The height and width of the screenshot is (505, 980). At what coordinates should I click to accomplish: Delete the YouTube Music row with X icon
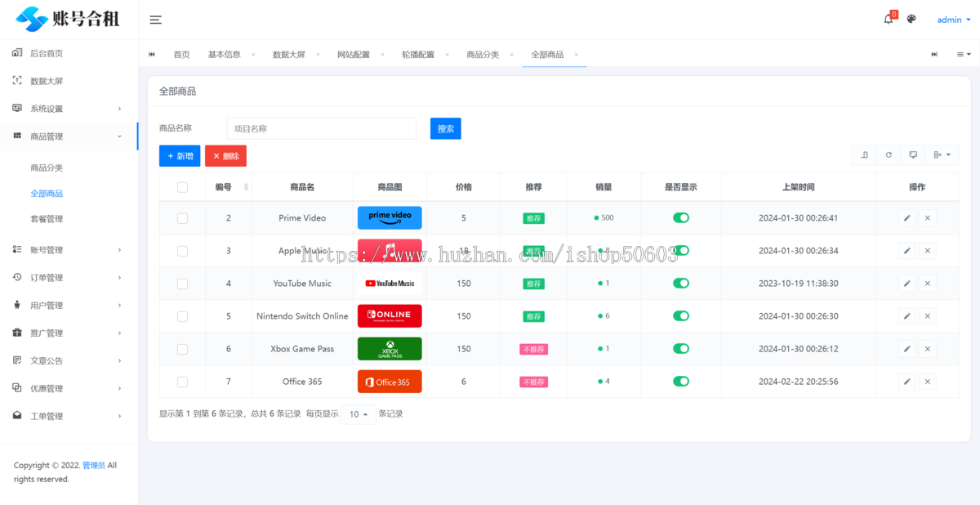(927, 284)
